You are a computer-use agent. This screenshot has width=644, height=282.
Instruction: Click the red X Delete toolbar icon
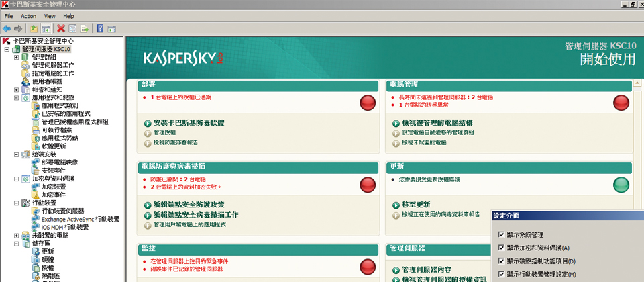pyautogui.click(x=61, y=28)
